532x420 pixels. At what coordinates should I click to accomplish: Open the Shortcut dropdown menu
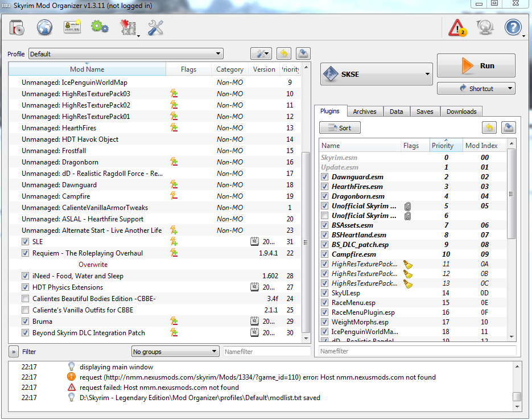point(476,89)
